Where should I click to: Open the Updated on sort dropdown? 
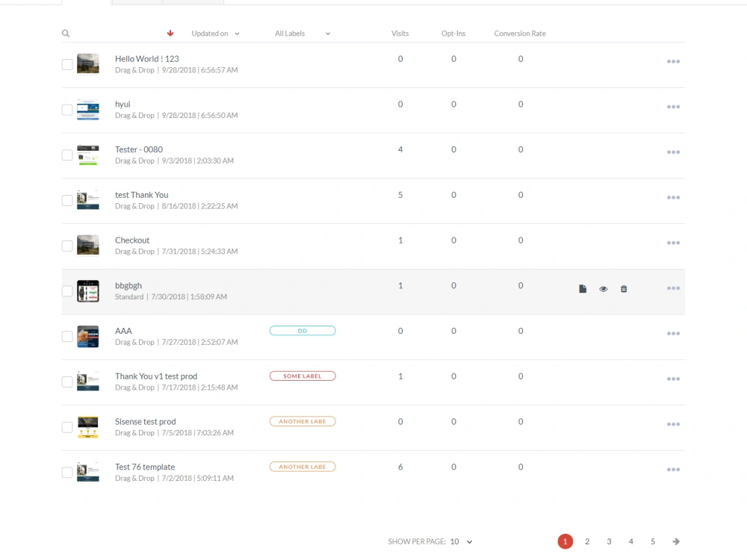pyautogui.click(x=215, y=34)
